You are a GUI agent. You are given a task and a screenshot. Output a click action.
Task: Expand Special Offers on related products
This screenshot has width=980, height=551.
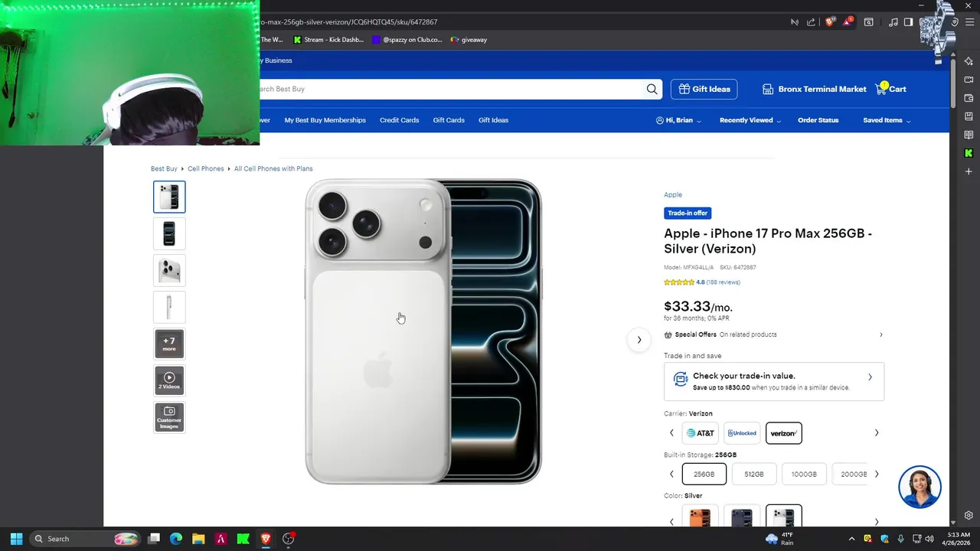pyautogui.click(x=773, y=334)
